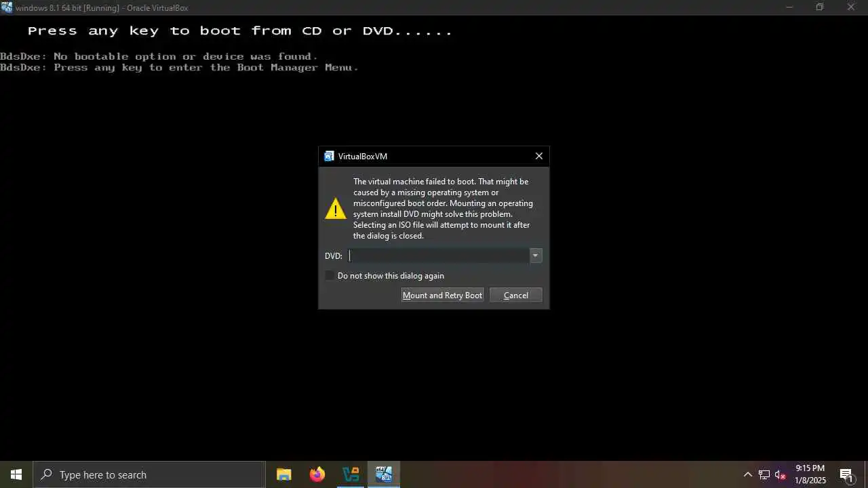Click the muted volume tray icon
The image size is (868, 488).
point(781,474)
